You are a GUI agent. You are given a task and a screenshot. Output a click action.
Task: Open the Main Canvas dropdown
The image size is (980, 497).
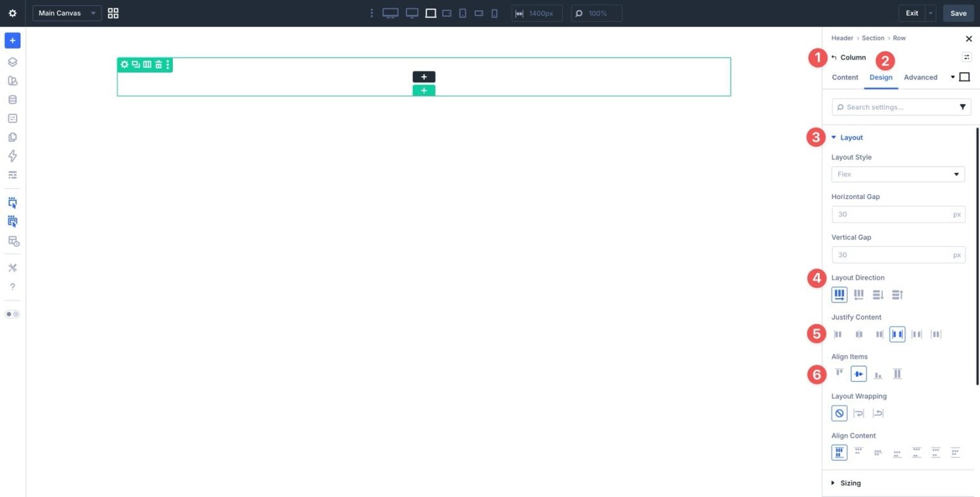tap(67, 13)
